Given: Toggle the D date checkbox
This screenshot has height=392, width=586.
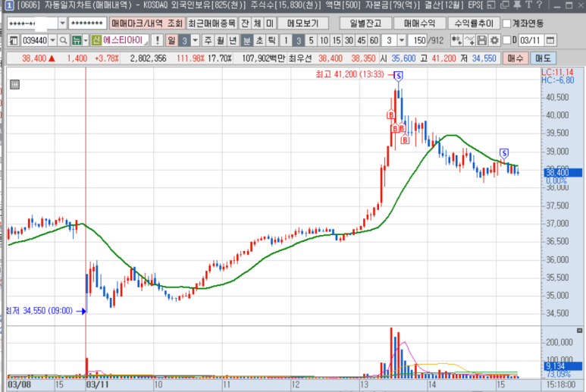Looking at the screenshot, I should 506,39.
